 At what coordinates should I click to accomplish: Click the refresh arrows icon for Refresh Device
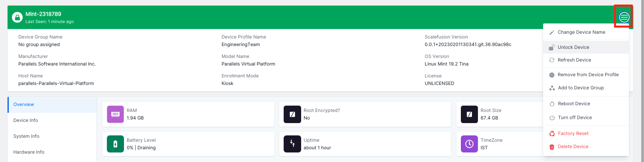(552, 60)
